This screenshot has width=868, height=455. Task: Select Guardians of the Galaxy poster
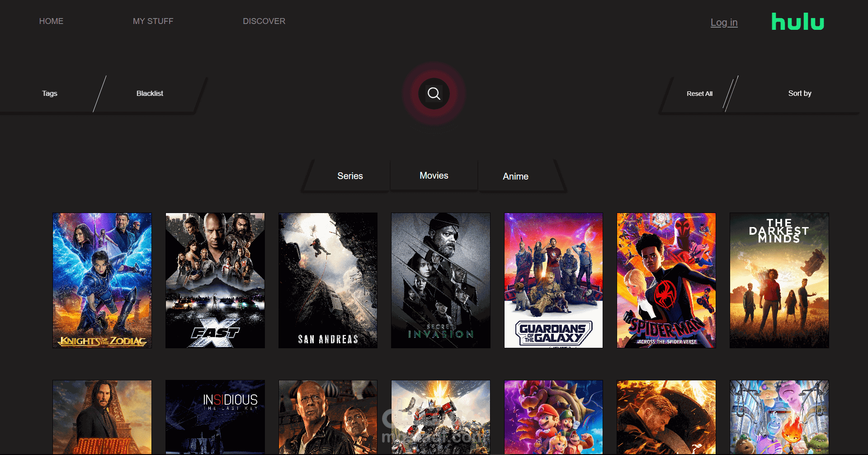pyautogui.click(x=553, y=280)
